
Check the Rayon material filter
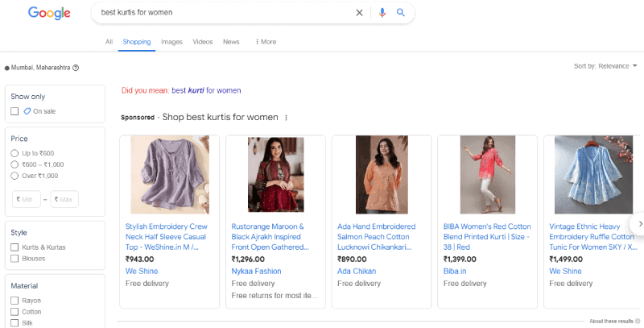tap(14, 301)
